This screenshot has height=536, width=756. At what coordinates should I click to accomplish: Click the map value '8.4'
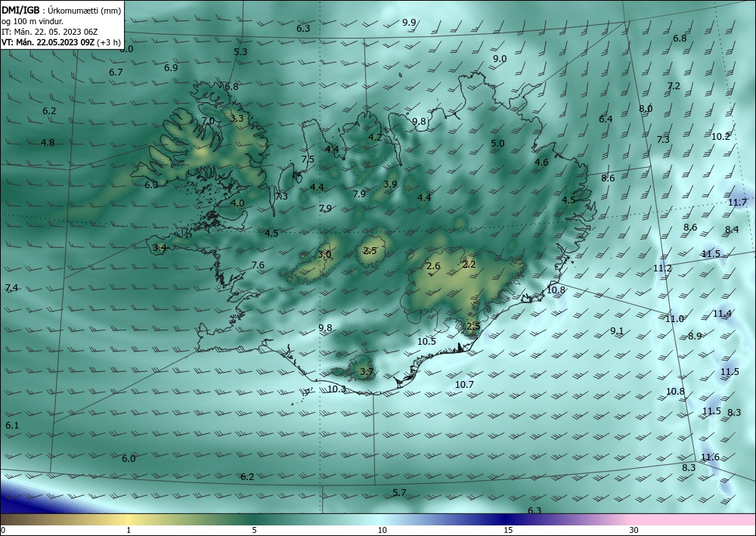click(x=732, y=229)
